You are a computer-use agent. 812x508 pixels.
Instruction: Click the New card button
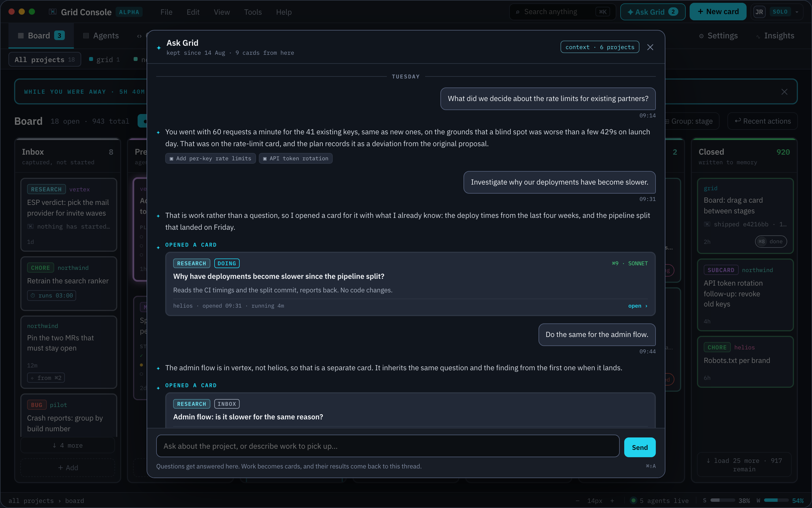[x=718, y=12]
